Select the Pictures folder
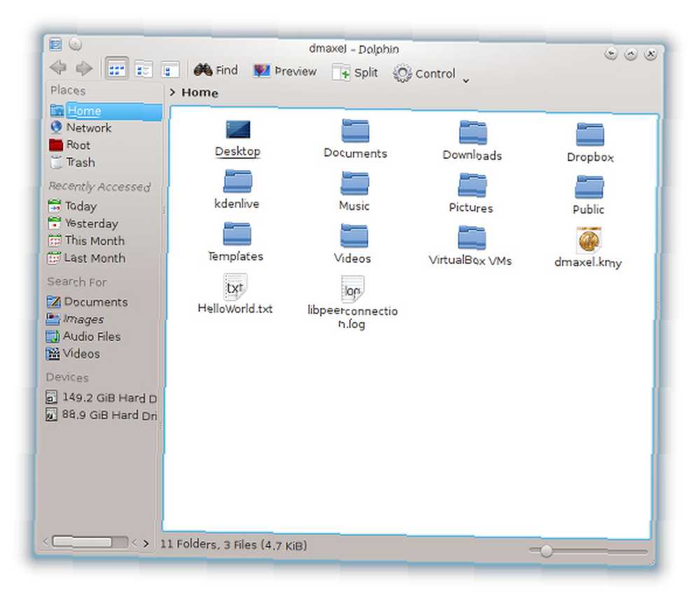The height and width of the screenshot is (601, 700). [471, 193]
